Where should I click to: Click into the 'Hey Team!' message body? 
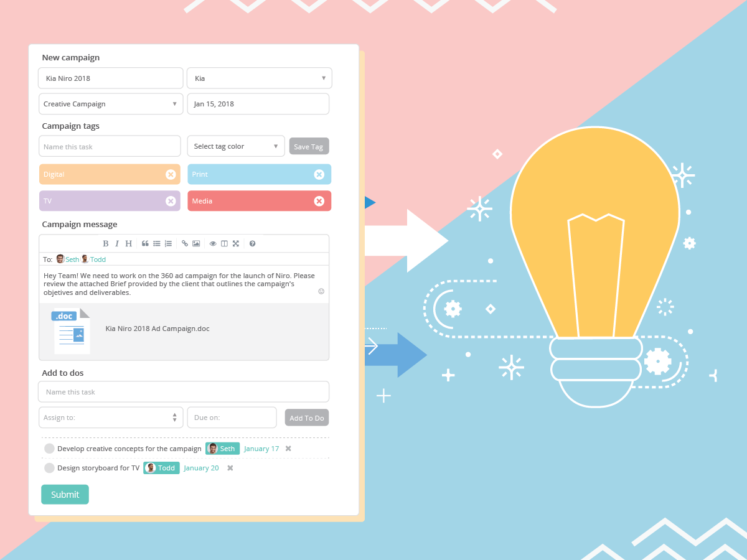coord(179,284)
